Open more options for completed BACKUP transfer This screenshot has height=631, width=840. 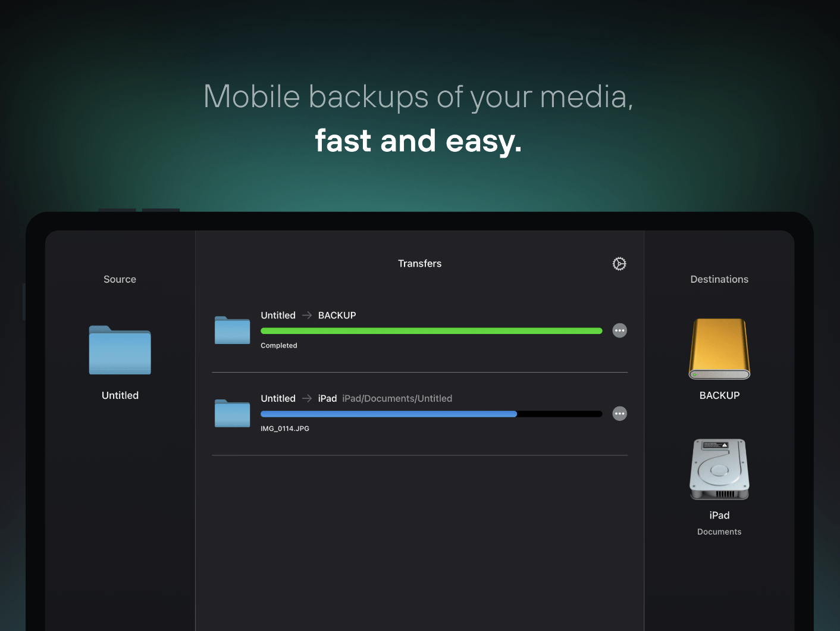click(619, 330)
